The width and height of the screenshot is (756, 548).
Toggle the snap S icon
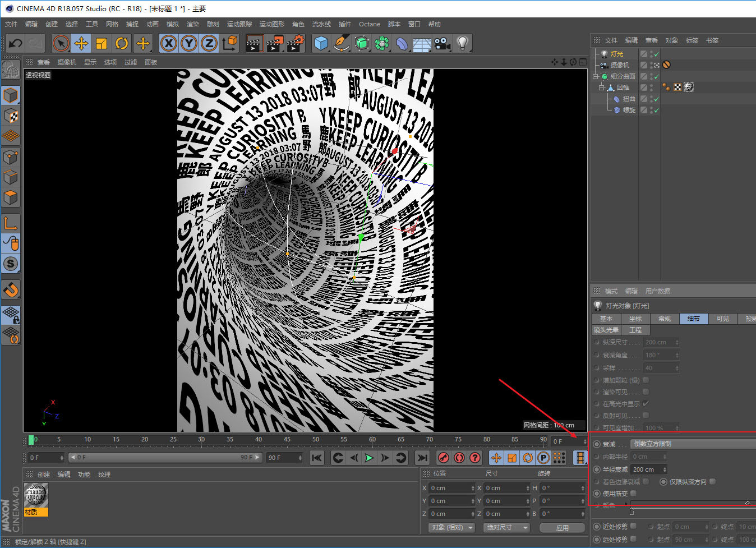tap(11, 264)
